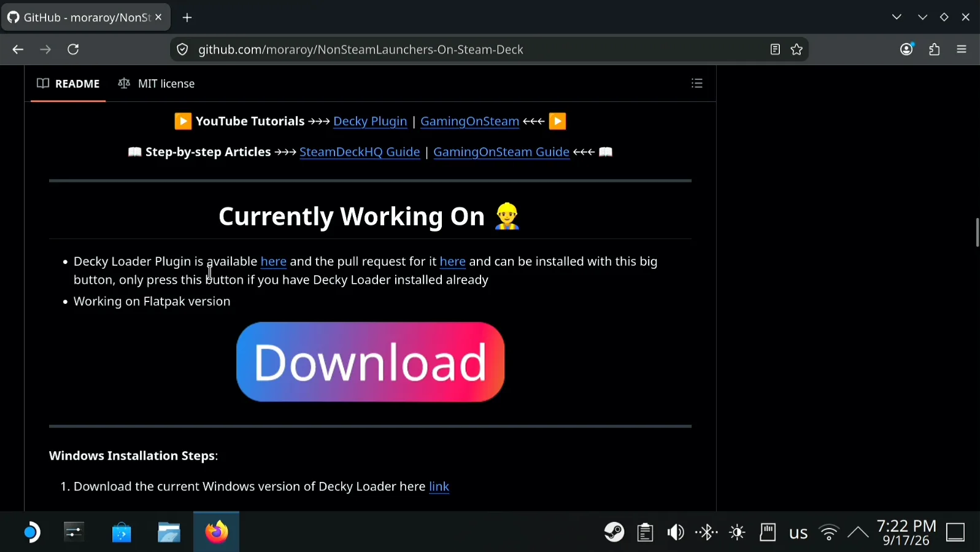Open Firefox hamburger application menu
Image resolution: width=980 pixels, height=552 pixels.
962,50
